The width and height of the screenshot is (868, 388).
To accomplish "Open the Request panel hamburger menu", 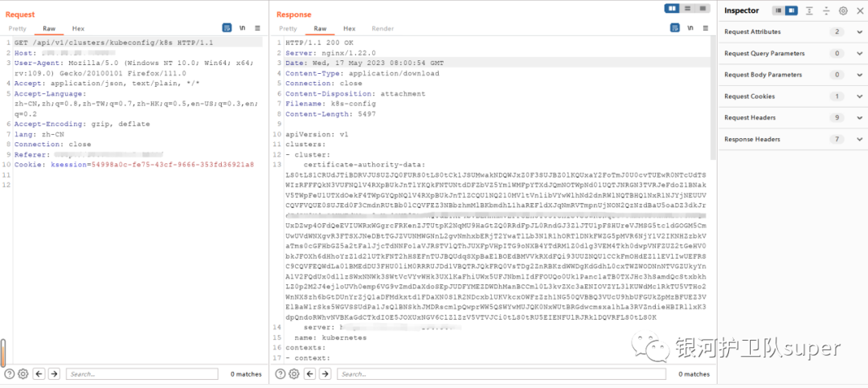I will pyautogui.click(x=257, y=27).
